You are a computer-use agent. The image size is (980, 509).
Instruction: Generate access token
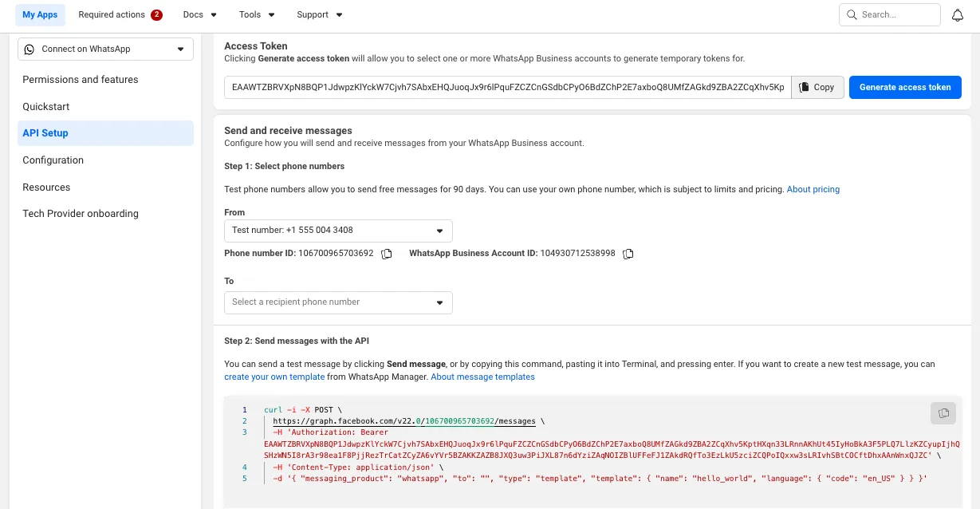[x=905, y=87]
